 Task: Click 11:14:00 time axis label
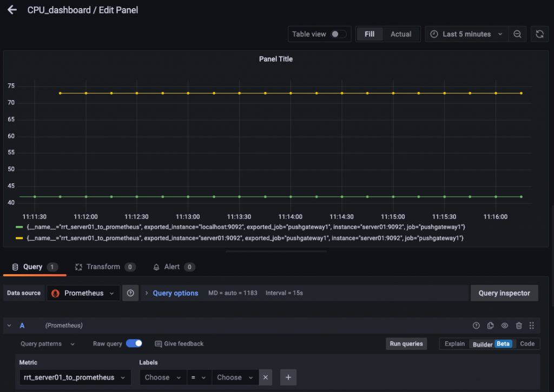point(290,217)
